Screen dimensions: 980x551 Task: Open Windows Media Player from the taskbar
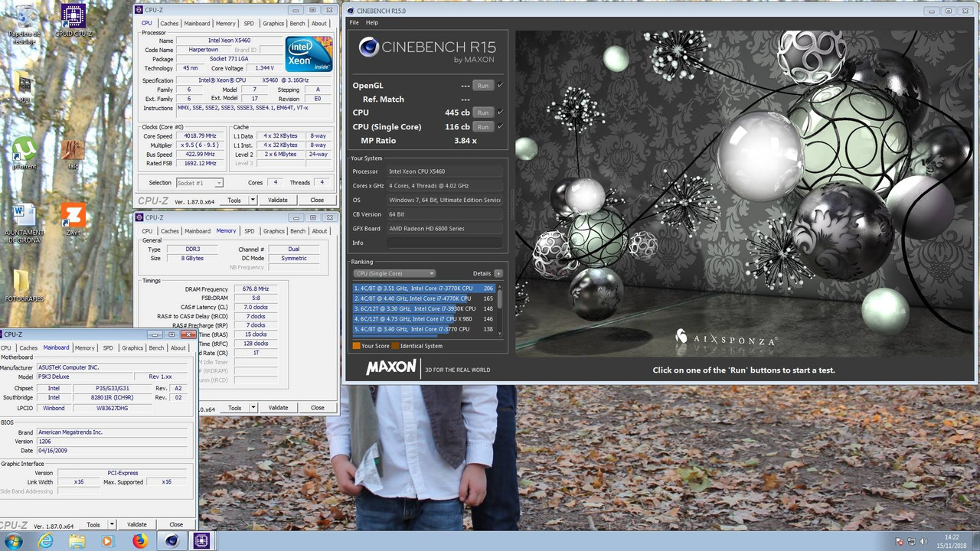(107, 541)
